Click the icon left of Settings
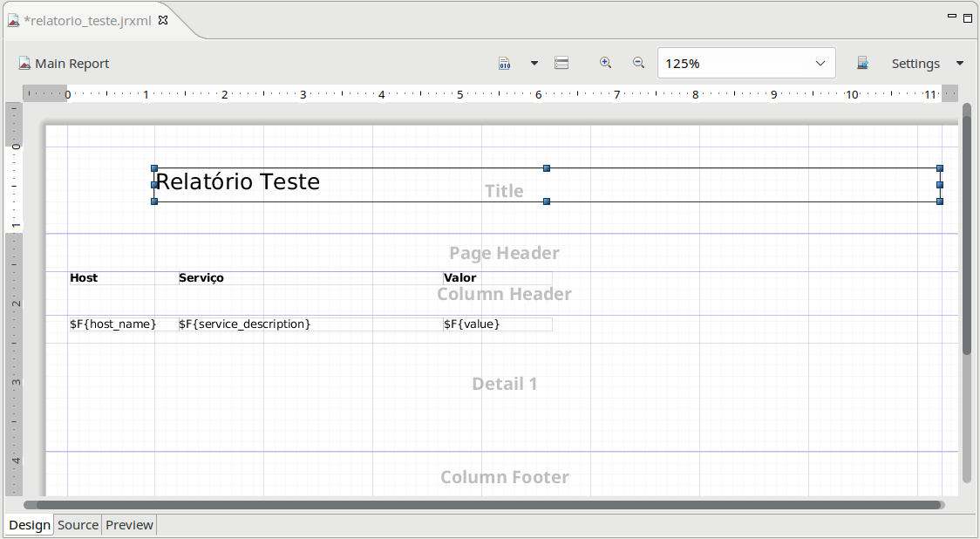 (x=862, y=64)
